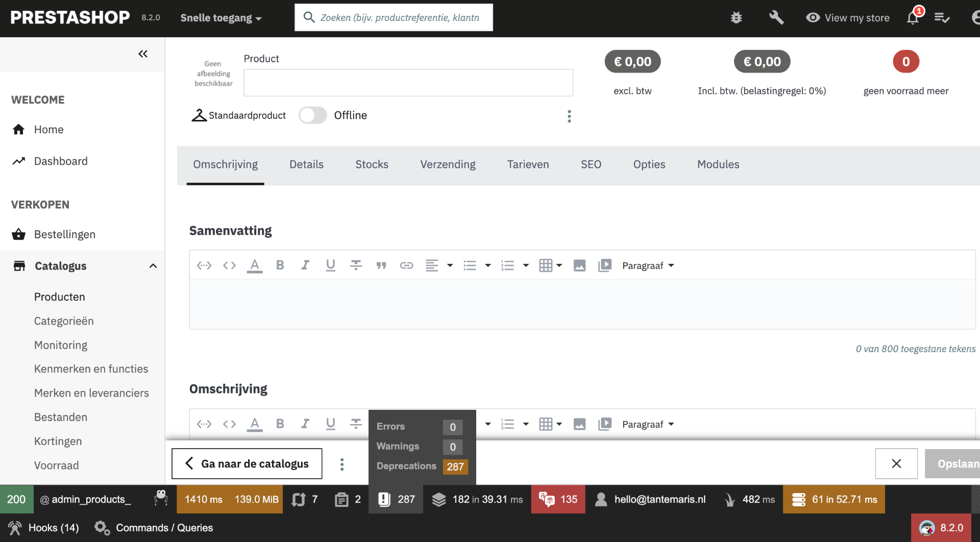Open database queries panel showing 182

[x=477, y=499]
